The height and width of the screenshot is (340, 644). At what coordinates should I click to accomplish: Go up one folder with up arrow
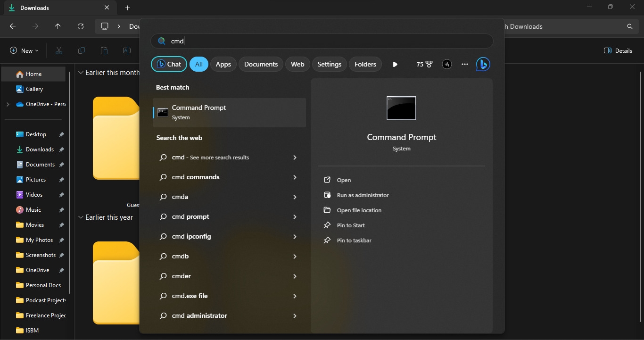coord(58,26)
